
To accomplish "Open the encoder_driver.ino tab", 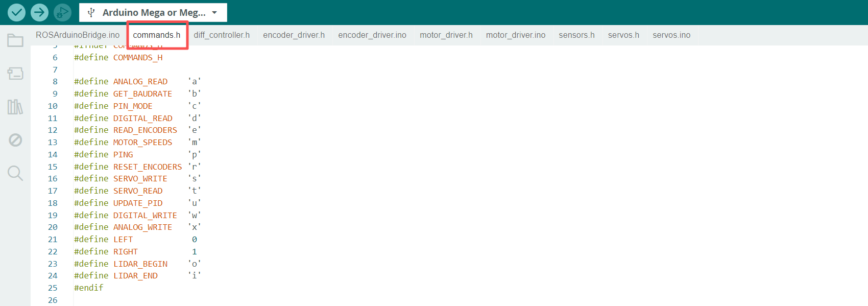I will click(372, 35).
